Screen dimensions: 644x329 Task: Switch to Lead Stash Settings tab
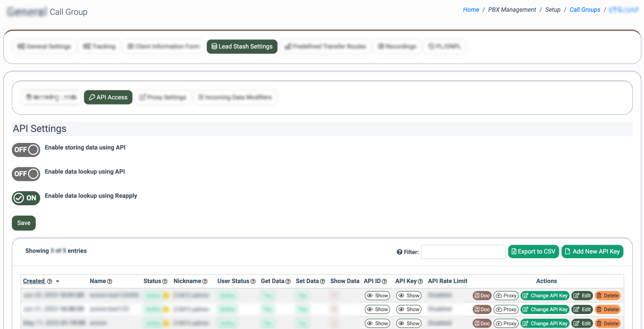click(242, 46)
